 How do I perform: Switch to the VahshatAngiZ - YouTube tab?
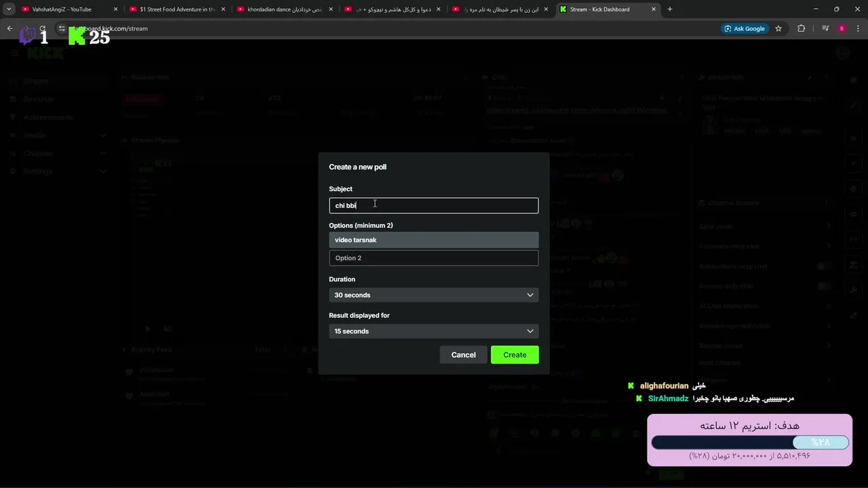69,9
